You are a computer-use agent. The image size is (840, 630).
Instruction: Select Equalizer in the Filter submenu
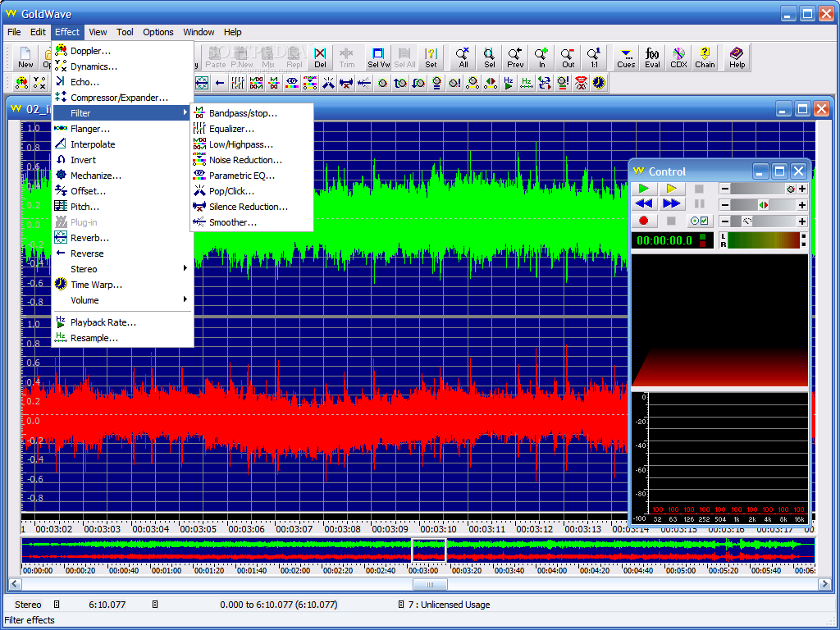click(x=252, y=129)
